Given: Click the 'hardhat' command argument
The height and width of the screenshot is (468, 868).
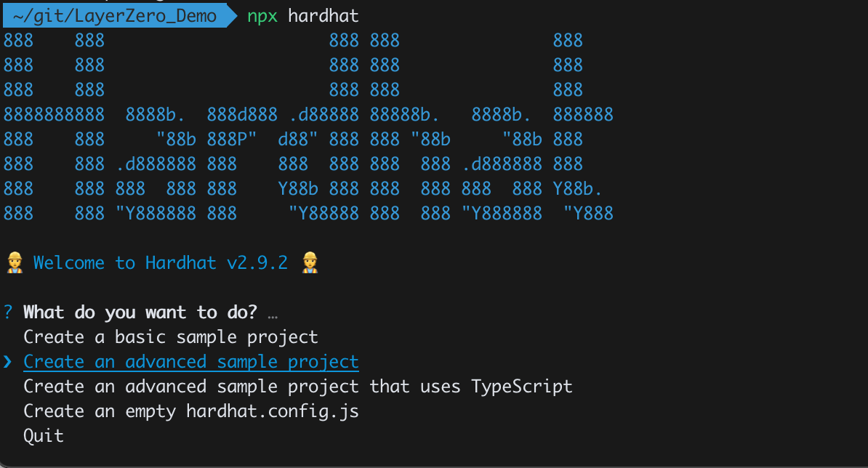Looking at the screenshot, I should tap(324, 16).
